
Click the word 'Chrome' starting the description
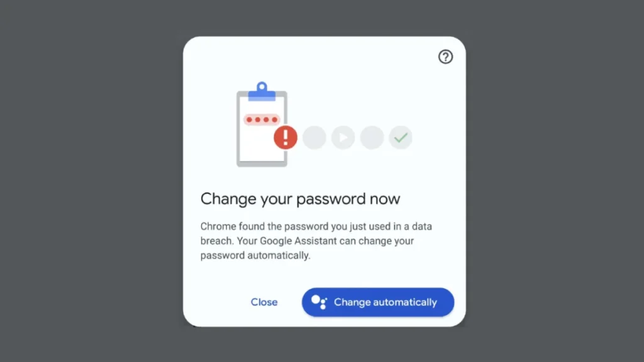[218, 226]
